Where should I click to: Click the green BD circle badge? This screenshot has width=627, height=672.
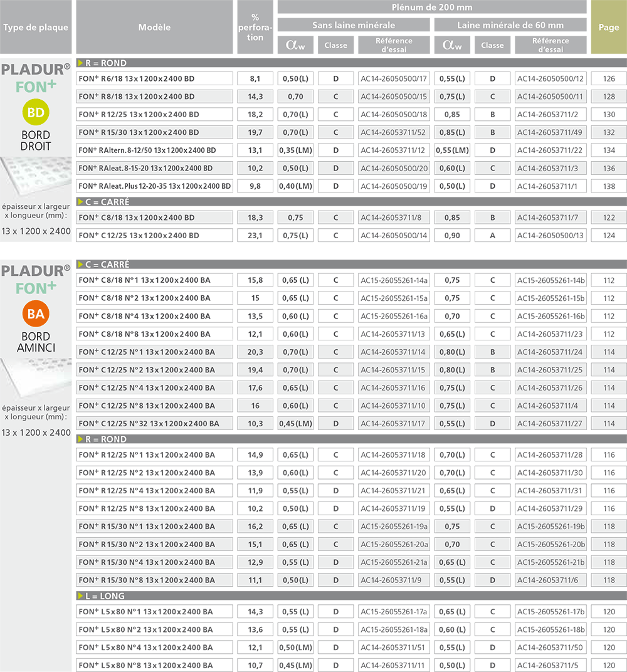click(36, 112)
